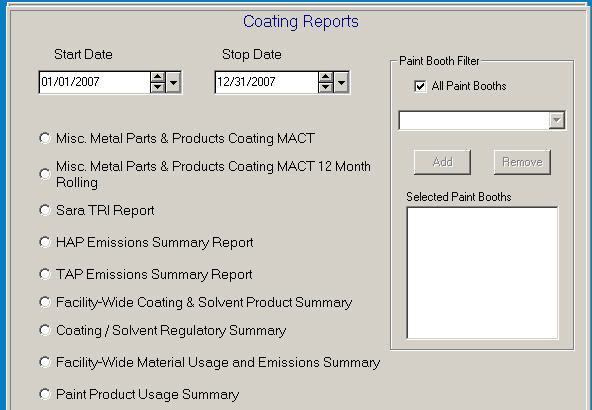Uncheck the All Paint Booths checkbox

click(420, 86)
